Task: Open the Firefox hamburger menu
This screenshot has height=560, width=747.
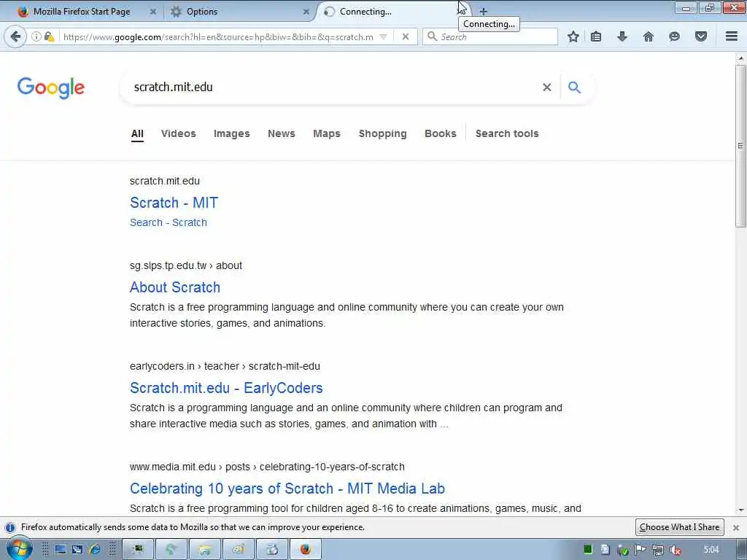Action: coord(732,36)
